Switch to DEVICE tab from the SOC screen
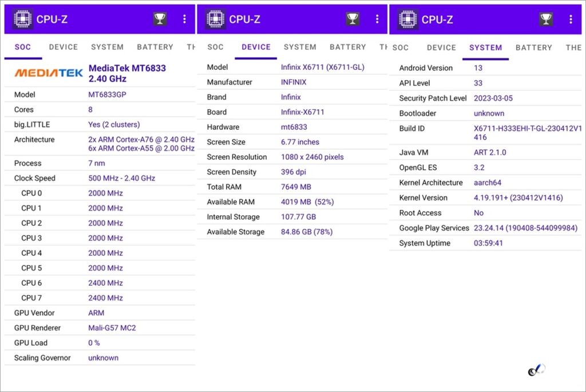 click(x=64, y=47)
